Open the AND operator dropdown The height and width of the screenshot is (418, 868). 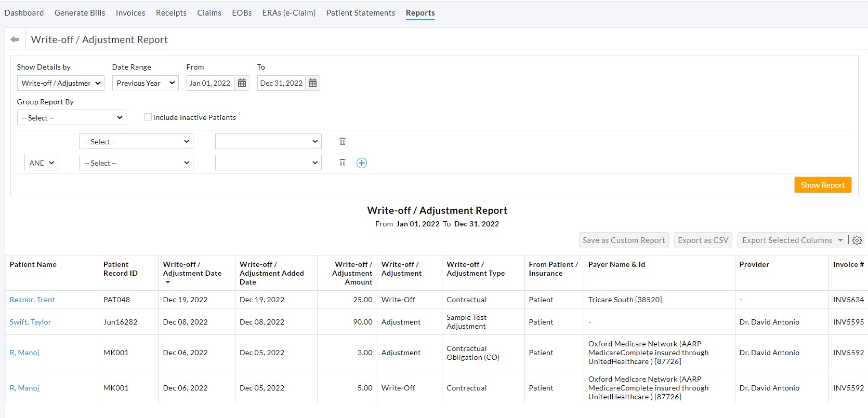click(41, 163)
